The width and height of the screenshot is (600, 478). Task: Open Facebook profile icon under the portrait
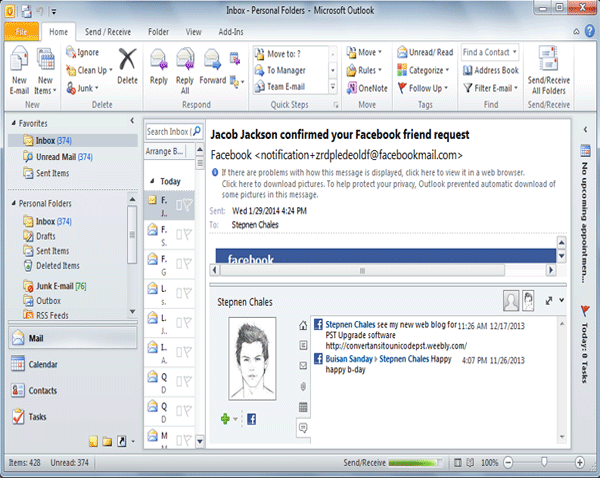tap(251, 419)
